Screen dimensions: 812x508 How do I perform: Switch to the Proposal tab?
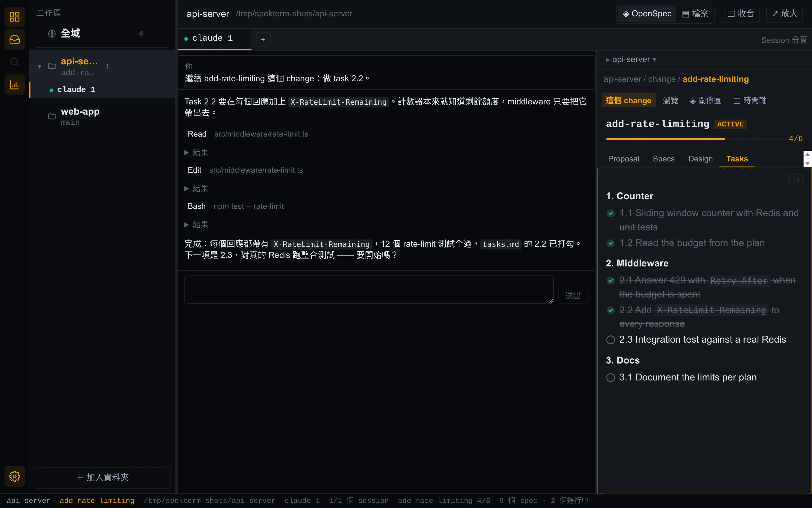pyautogui.click(x=623, y=159)
